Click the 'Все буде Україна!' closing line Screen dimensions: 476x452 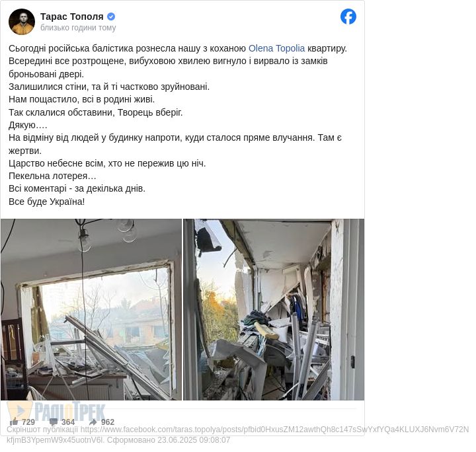(x=47, y=202)
